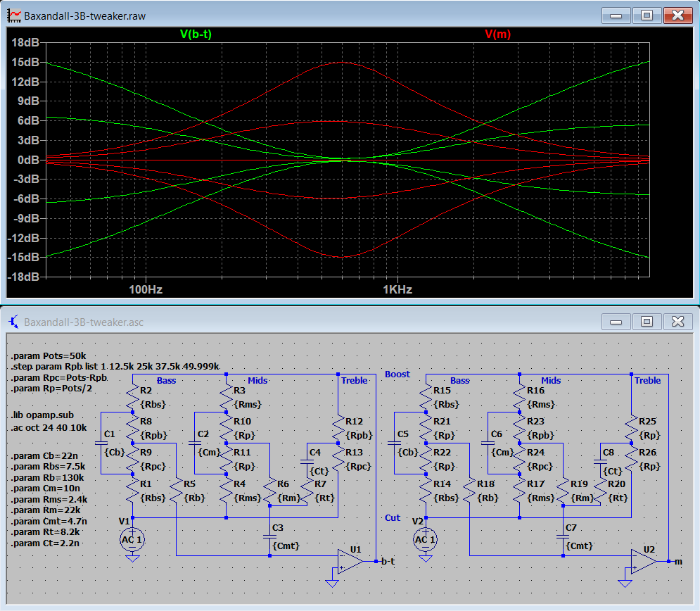Select capacitor C8 symbol
The height and width of the screenshot is (611, 700).
600,461
